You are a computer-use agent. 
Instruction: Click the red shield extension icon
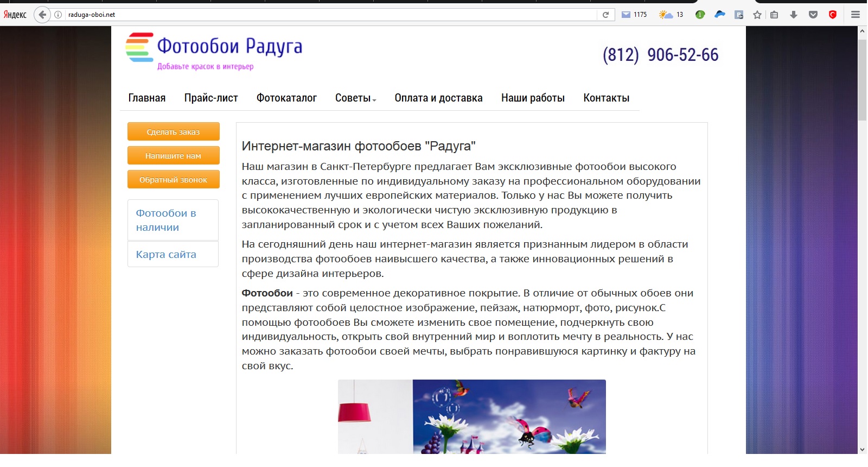(x=833, y=15)
